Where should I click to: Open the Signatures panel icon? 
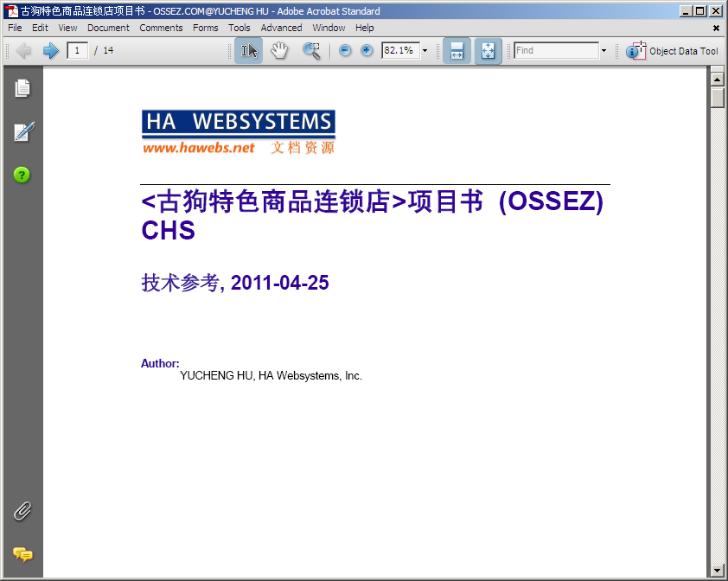[22, 132]
